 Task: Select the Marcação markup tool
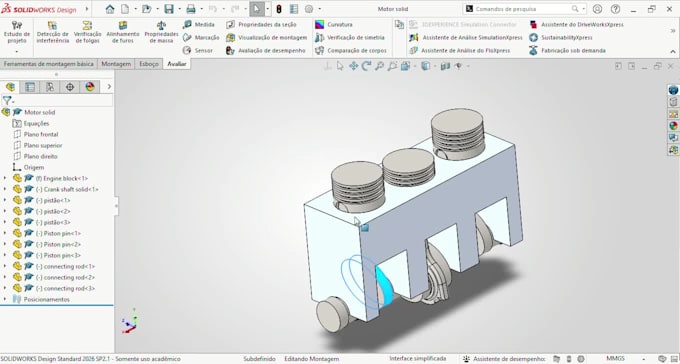[x=201, y=38]
